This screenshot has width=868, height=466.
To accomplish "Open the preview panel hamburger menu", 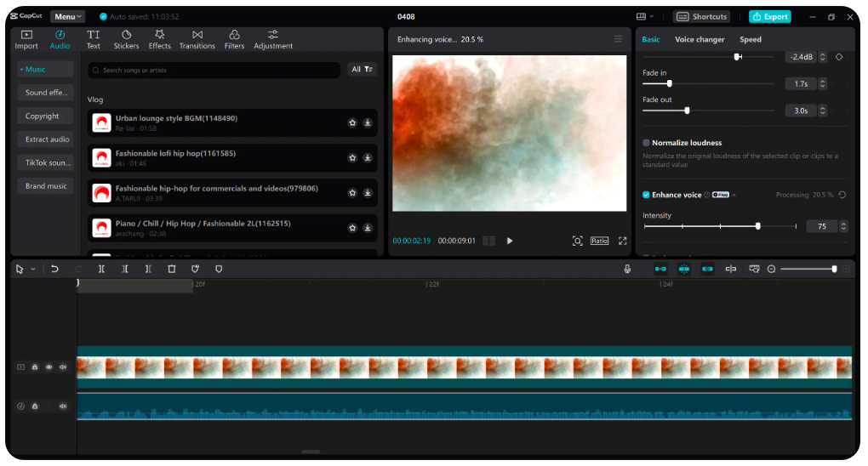I will pos(618,39).
